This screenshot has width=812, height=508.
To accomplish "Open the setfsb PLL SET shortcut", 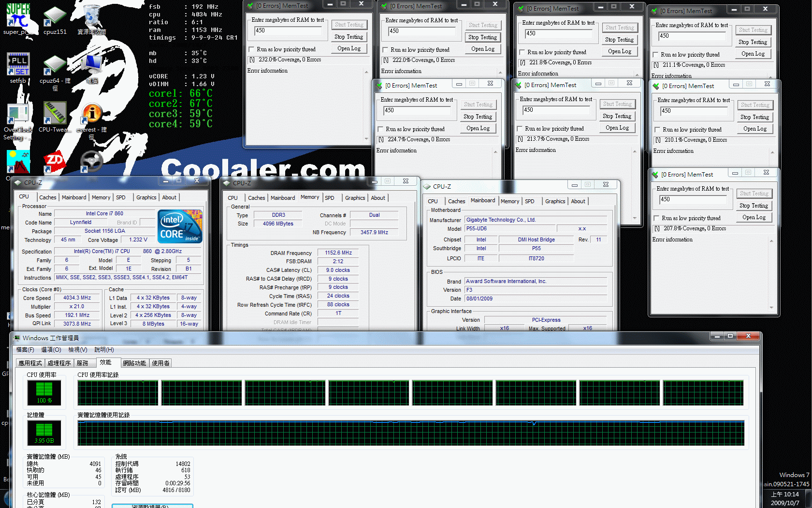I will [x=18, y=68].
